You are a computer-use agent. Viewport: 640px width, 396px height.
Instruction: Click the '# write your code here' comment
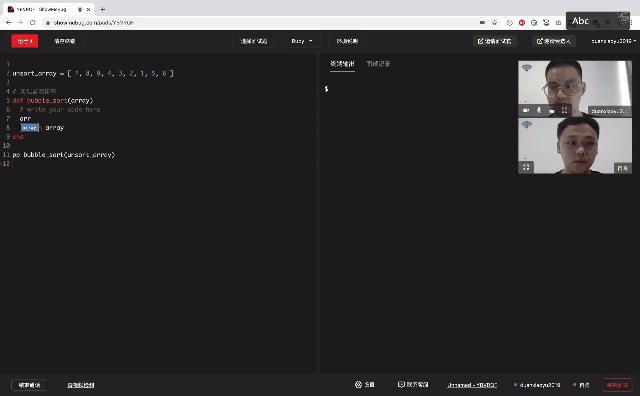(x=60, y=109)
